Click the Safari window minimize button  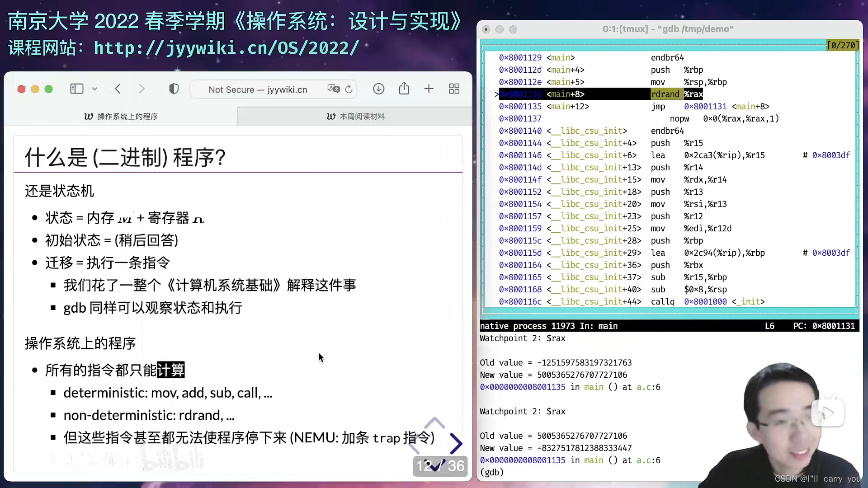(35, 89)
